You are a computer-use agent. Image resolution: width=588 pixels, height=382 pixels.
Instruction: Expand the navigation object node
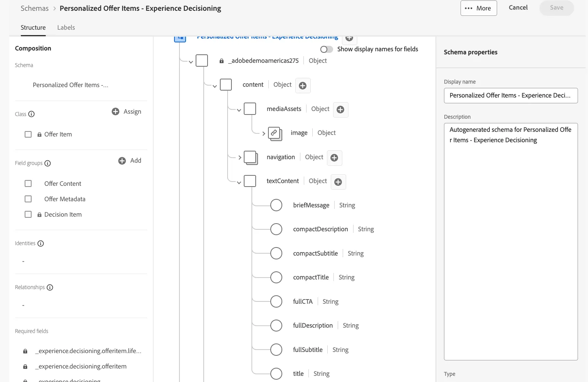[x=240, y=158]
